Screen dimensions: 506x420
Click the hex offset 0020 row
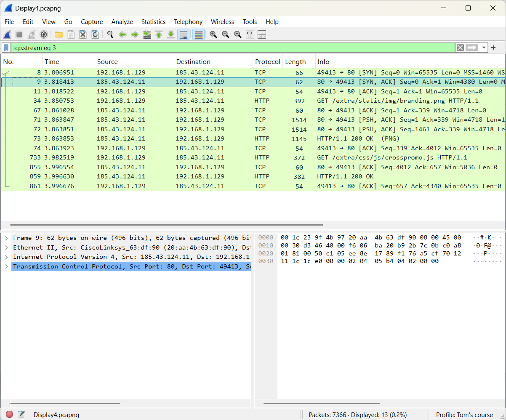(266, 253)
